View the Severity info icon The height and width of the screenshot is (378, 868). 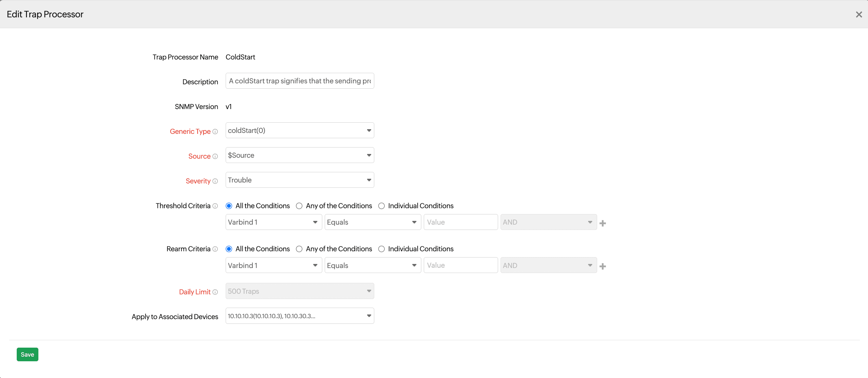coord(215,181)
